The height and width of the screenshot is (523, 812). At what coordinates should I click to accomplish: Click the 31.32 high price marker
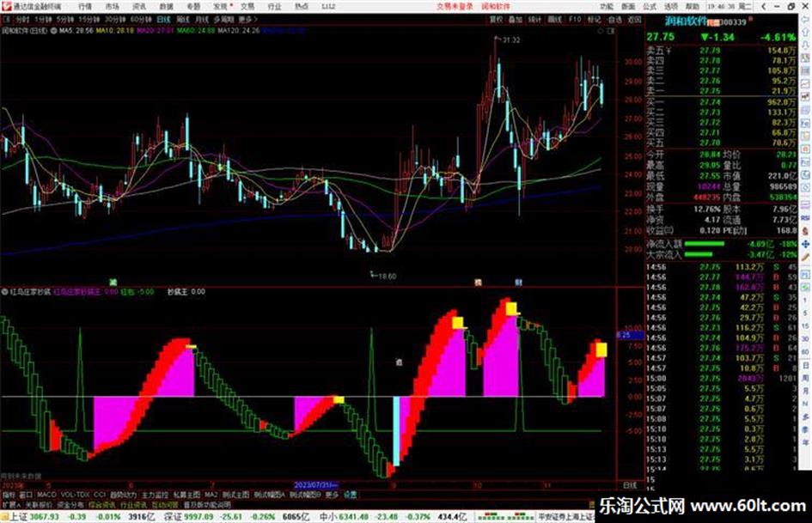511,40
